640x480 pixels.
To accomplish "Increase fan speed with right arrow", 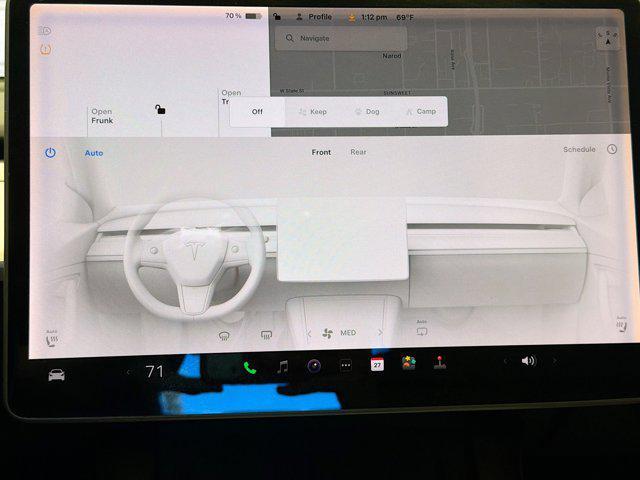I will [380, 333].
